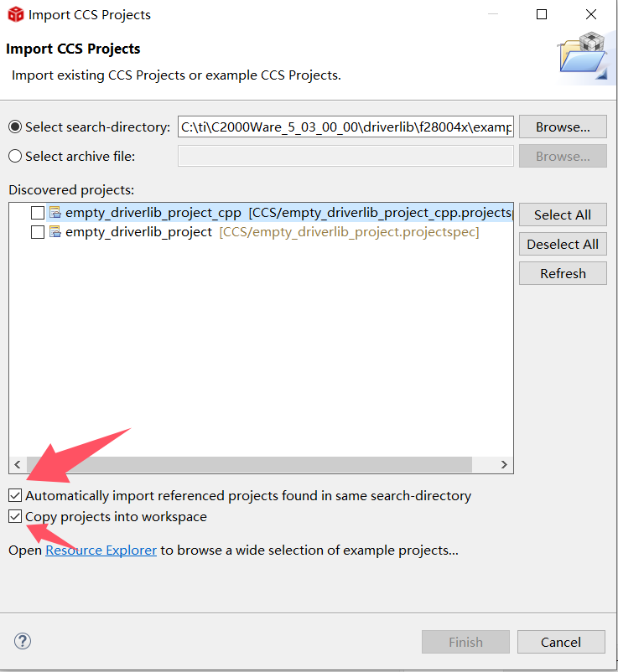
Task: Click the empty_driverlib_project_cpp project file icon
Action: 55,213
